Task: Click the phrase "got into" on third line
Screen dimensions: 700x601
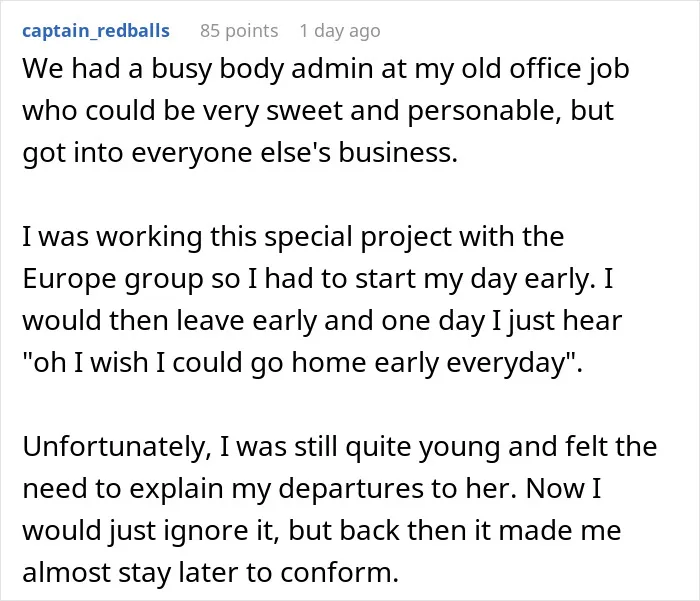Action: click(73, 153)
